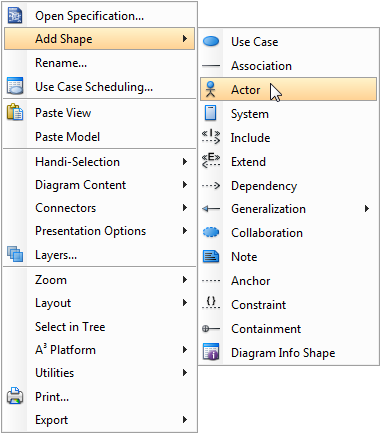Click the Constraint braces icon
381x434 pixels.
211,303
